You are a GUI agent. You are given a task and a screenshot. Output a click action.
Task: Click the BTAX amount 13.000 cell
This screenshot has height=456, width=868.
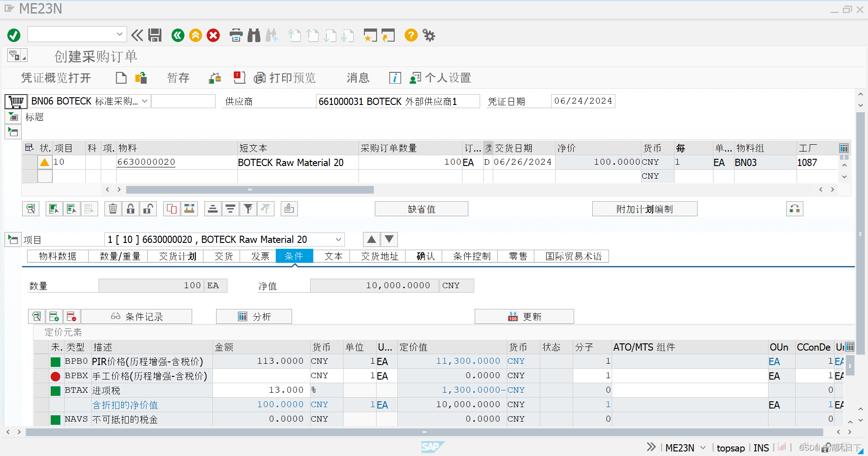[261, 390]
